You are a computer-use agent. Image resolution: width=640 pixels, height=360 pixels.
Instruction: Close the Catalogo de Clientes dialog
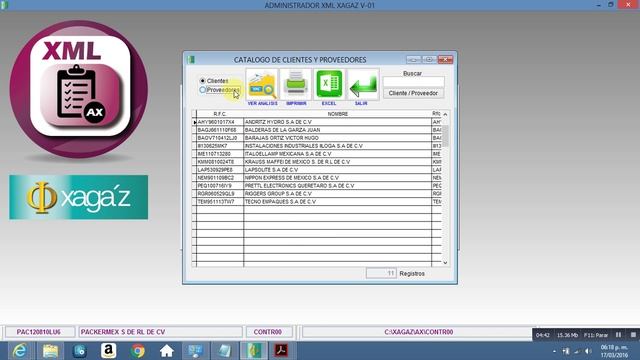(445, 60)
